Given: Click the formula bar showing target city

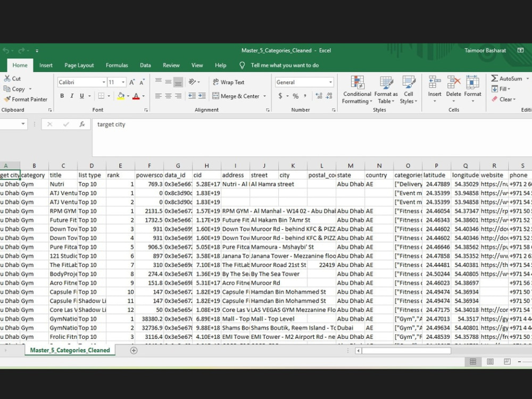Looking at the screenshot, I should point(312,137).
